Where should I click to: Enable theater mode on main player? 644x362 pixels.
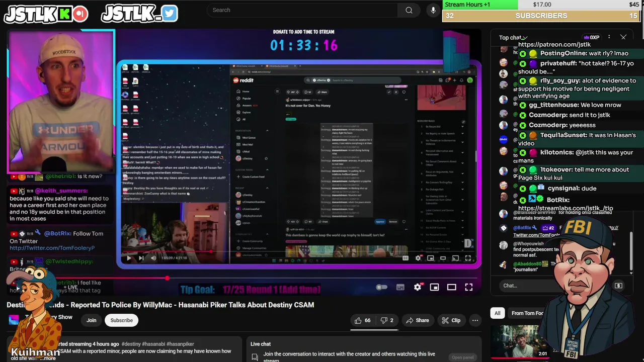pyautogui.click(x=451, y=287)
